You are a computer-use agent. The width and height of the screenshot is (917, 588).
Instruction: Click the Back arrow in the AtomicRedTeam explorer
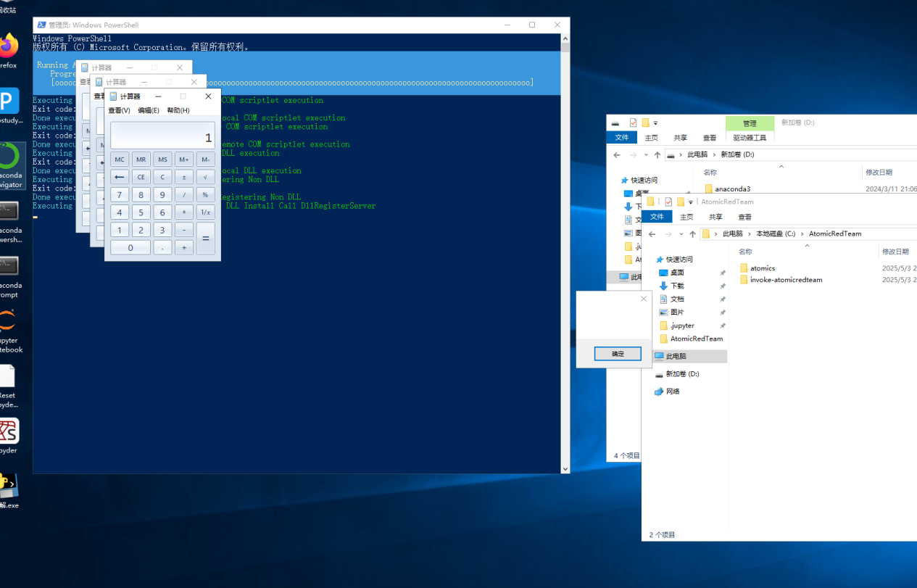652,234
